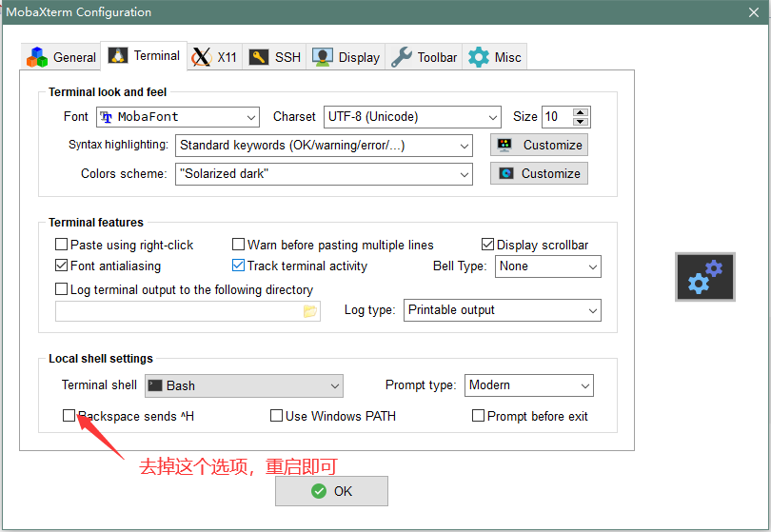Choose a Terminal shell from Bash dropdown

pyautogui.click(x=244, y=386)
